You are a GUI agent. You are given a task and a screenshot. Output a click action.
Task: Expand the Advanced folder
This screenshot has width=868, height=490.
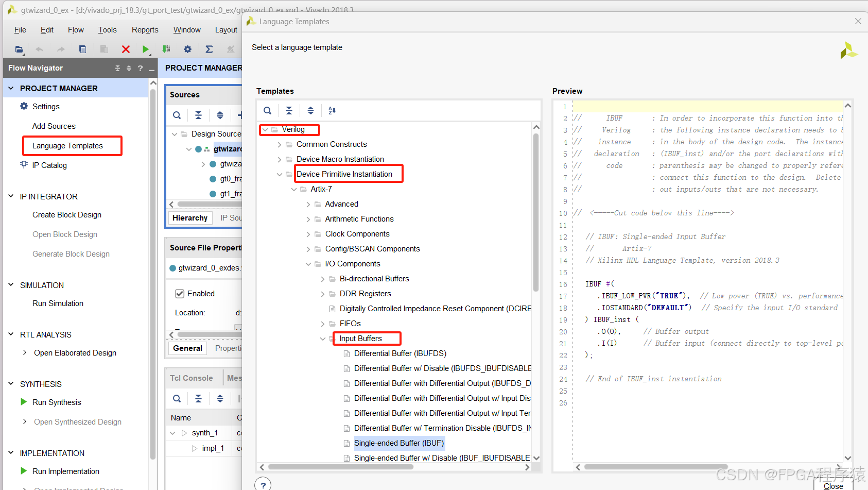tap(308, 205)
